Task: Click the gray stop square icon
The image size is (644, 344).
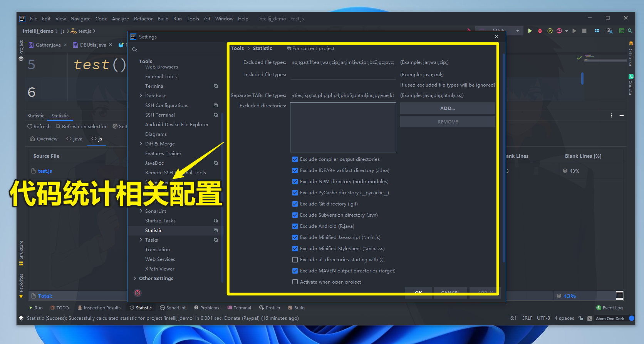Action: [x=584, y=31]
